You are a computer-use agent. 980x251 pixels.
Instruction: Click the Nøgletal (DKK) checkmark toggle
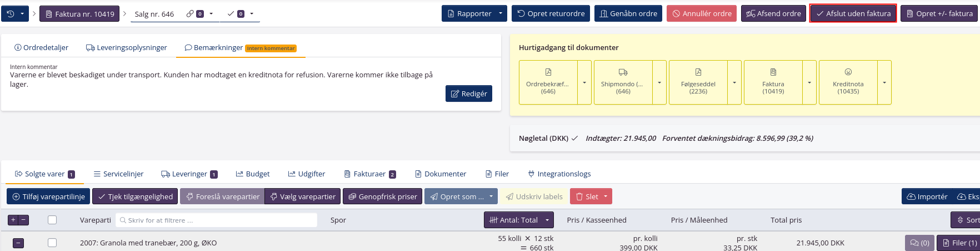coord(574,138)
